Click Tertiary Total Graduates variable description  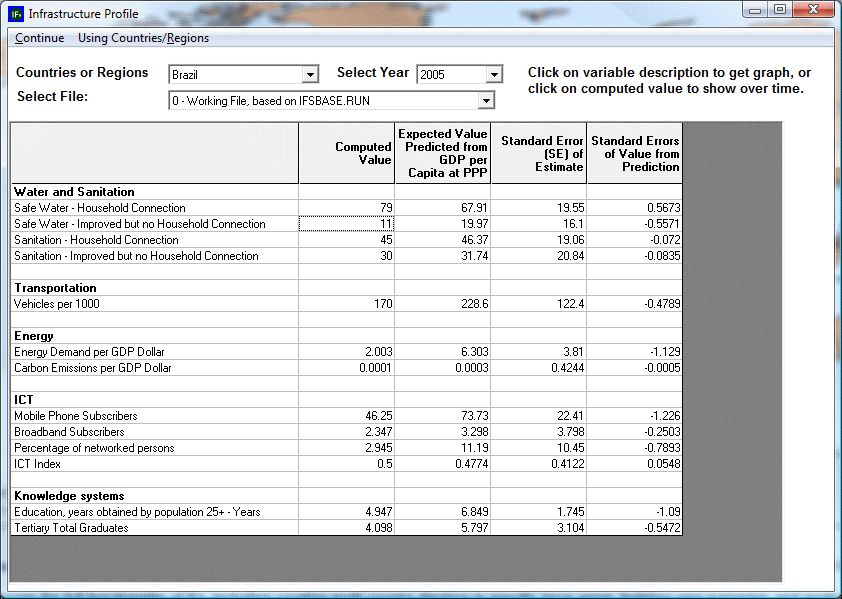[x=71, y=528]
